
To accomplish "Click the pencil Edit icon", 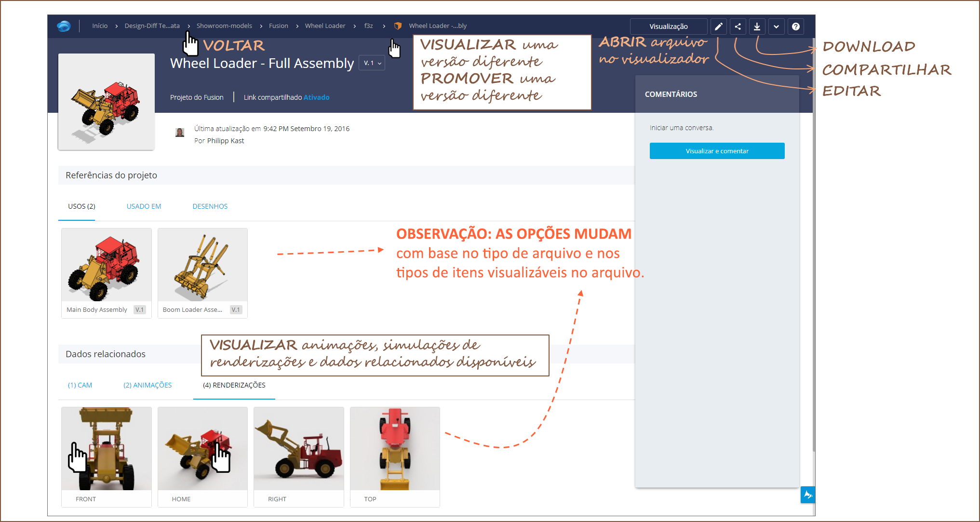I will [x=718, y=27].
